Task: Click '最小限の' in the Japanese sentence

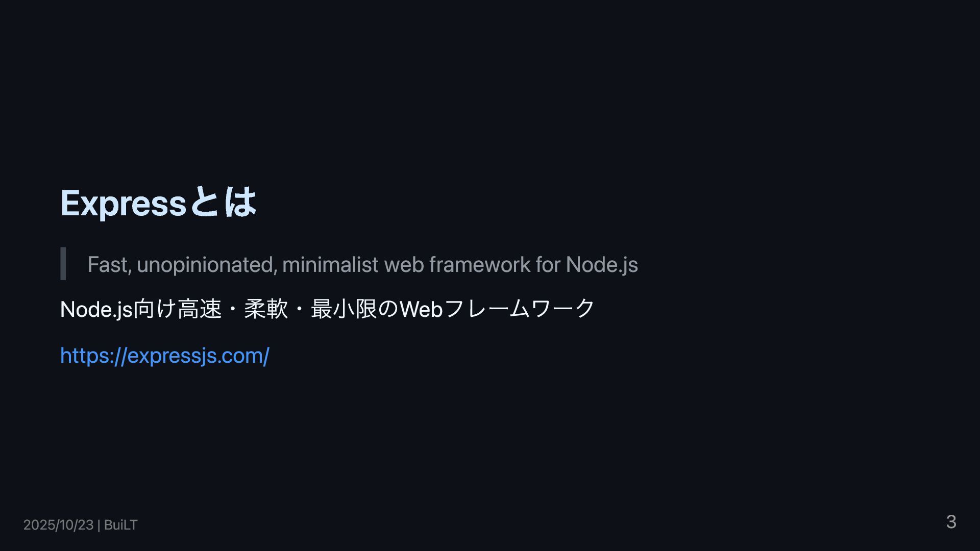Action: [x=354, y=309]
